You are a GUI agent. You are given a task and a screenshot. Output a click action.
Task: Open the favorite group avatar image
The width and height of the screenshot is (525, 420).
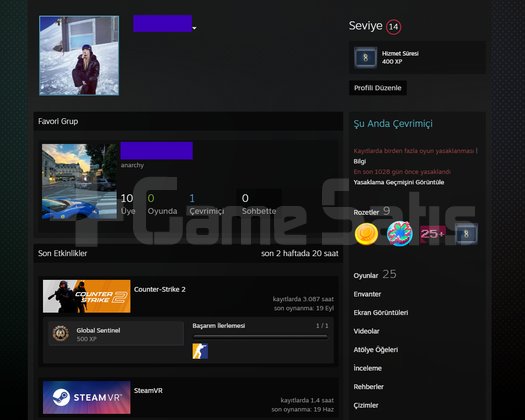(x=79, y=182)
